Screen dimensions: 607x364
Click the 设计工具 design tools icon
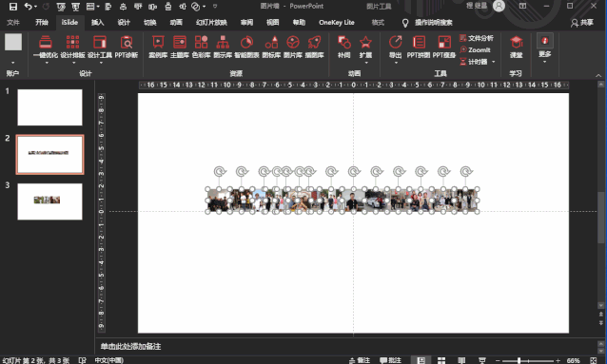click(100, 42)
